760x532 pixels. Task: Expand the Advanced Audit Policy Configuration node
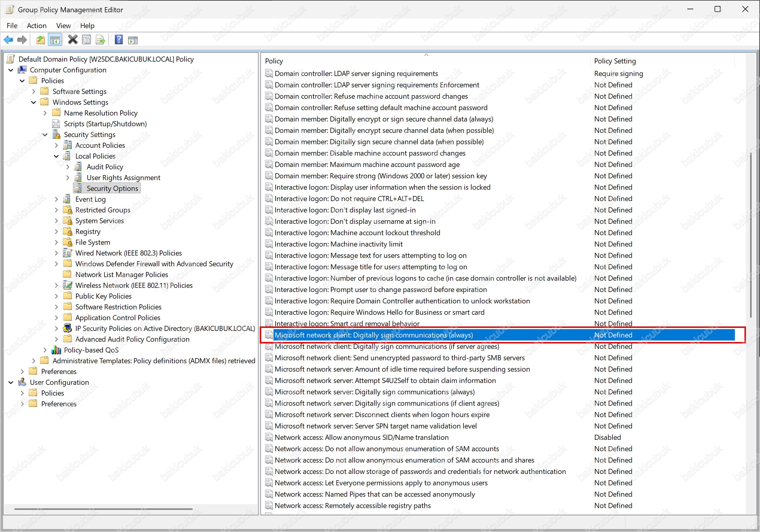pos(56,339)
